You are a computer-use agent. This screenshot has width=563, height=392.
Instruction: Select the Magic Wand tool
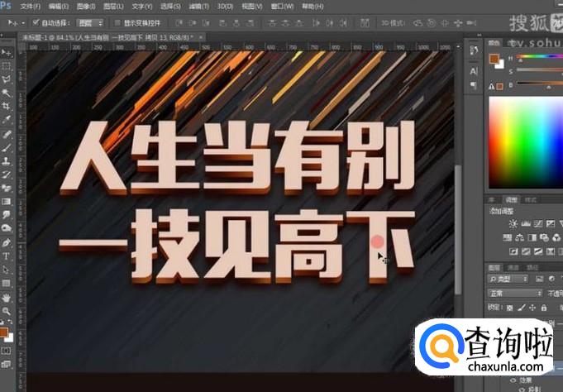click(x=6, y=93)
